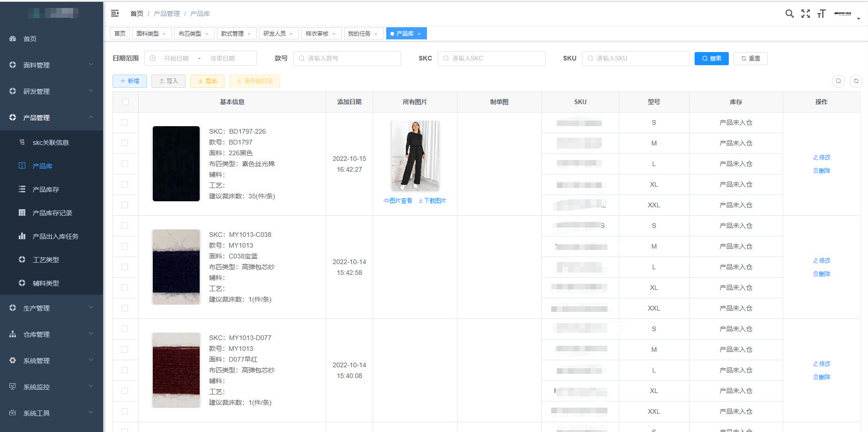Collapse the sidebar with the hamburger icon

(115, 14)
